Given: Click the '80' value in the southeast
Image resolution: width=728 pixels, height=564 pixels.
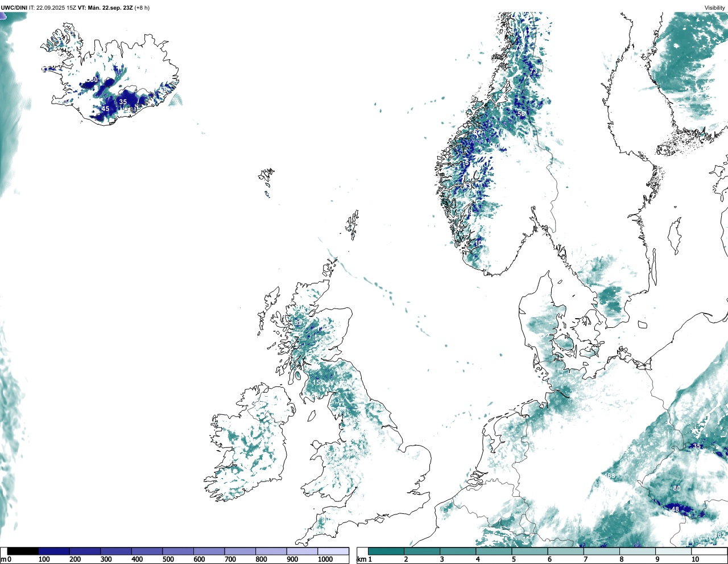Looking at the screenshot, I should tap(677, 488).
